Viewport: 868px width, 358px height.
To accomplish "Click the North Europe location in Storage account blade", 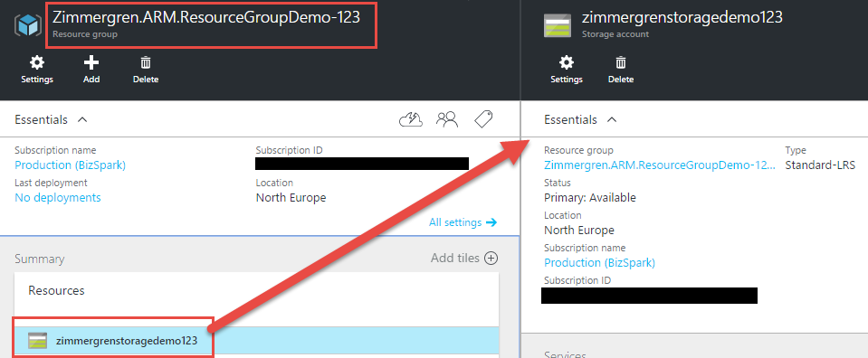I will point(579,231).
